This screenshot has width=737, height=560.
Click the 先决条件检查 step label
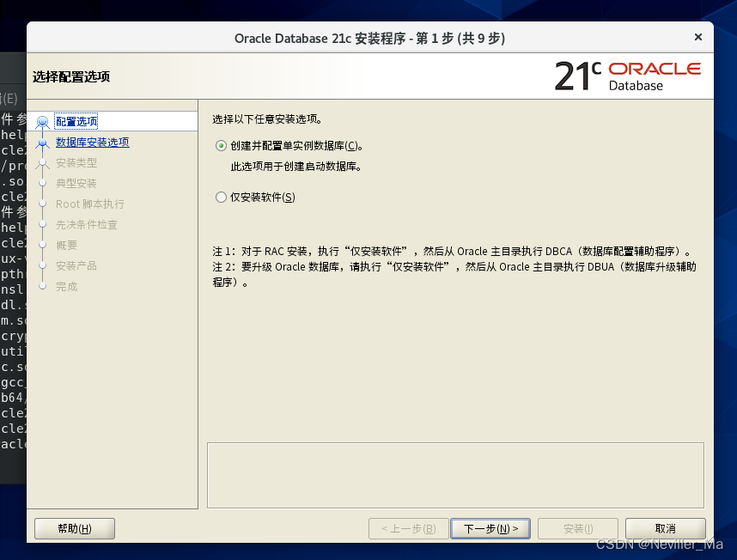(x=87, y=225)
